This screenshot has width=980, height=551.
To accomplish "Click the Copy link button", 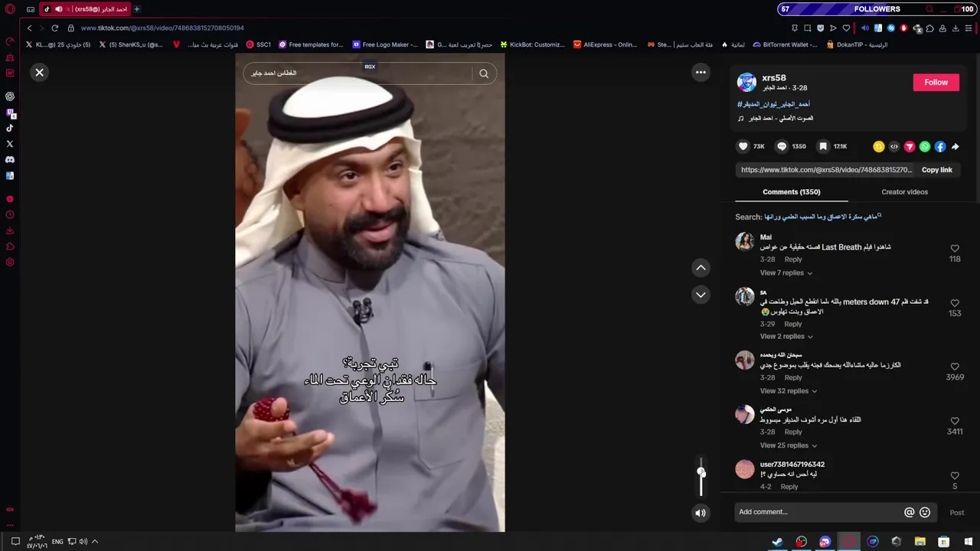I will coord(936,170).
